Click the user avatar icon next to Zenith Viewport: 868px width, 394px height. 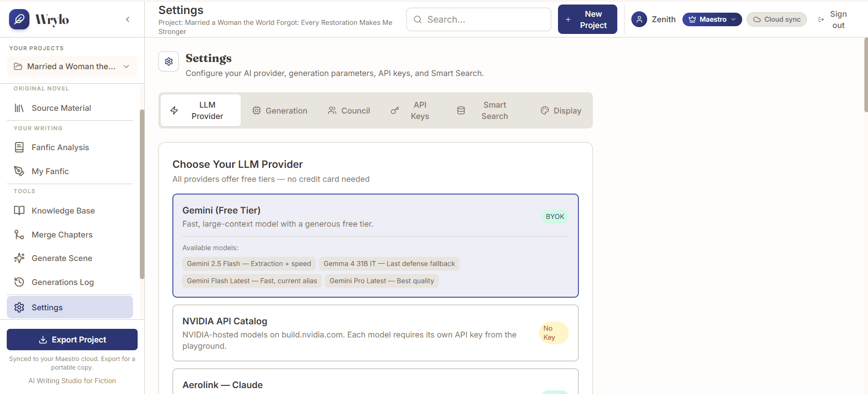tap(639, 19)
